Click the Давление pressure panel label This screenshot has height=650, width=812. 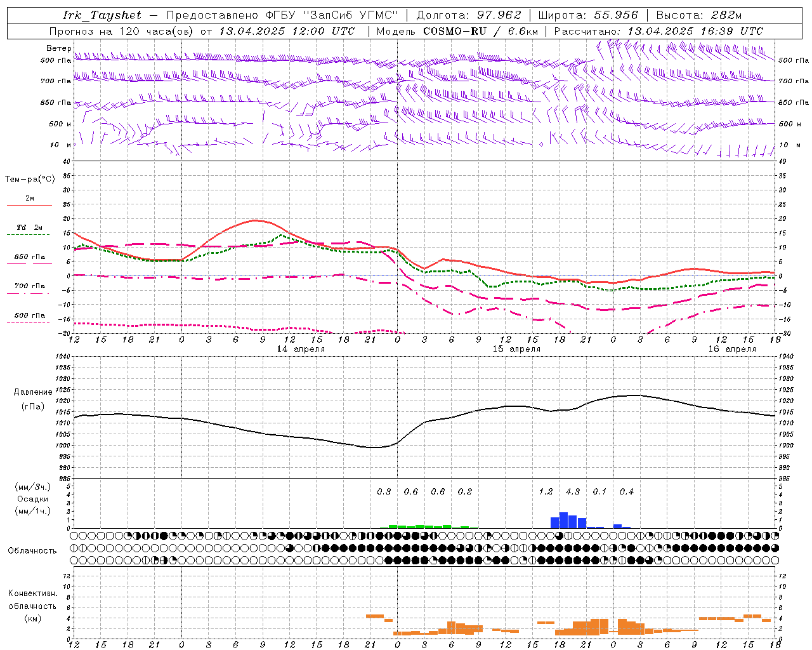[x=32, y=392]
